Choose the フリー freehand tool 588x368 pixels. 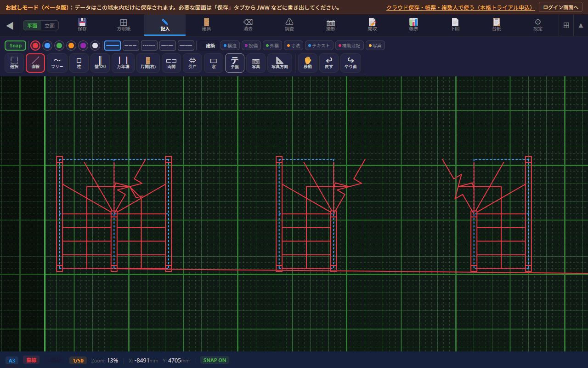coord(57,63)
